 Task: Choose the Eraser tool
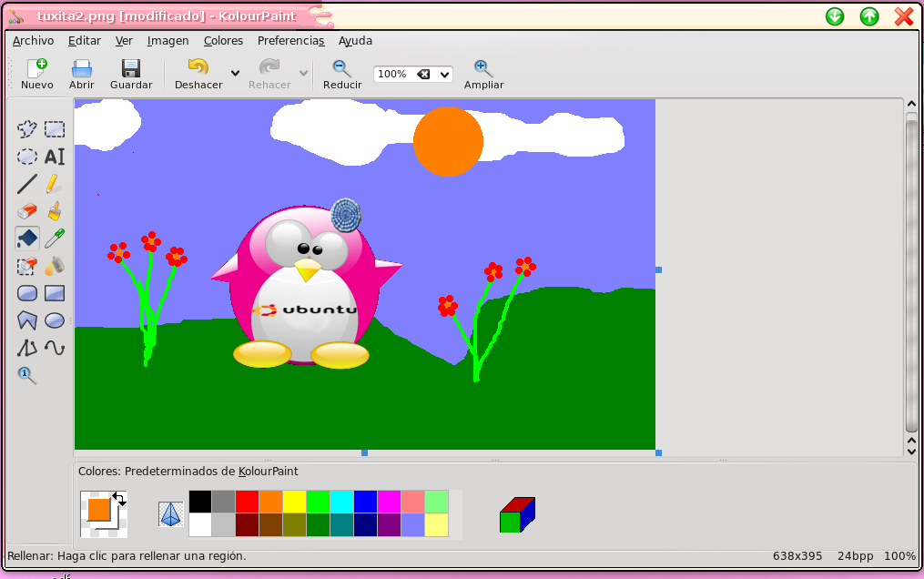[27, 212]
